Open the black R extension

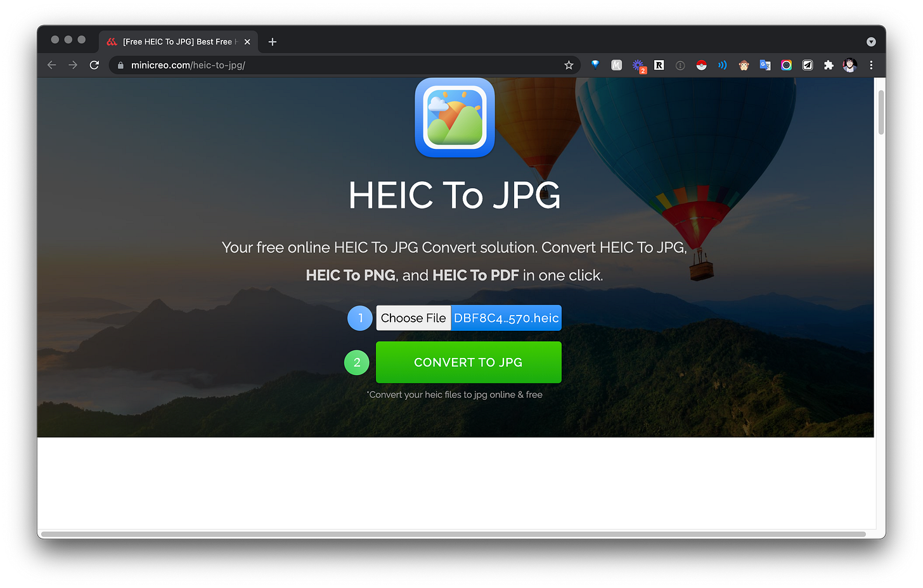click(659, 65)
